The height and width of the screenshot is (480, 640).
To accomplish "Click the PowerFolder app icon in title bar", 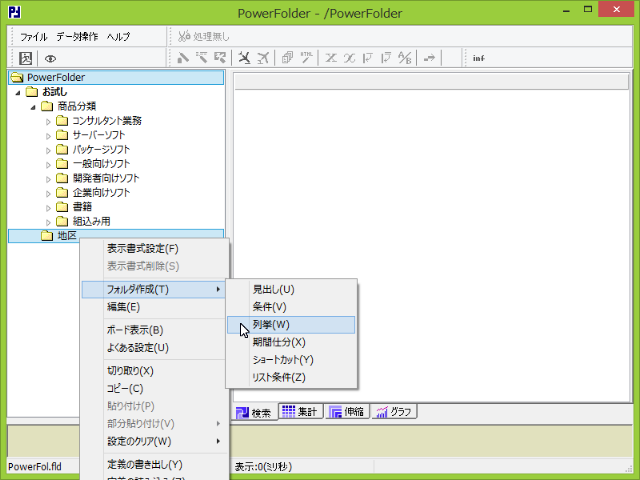I will [x=15, y=12].
